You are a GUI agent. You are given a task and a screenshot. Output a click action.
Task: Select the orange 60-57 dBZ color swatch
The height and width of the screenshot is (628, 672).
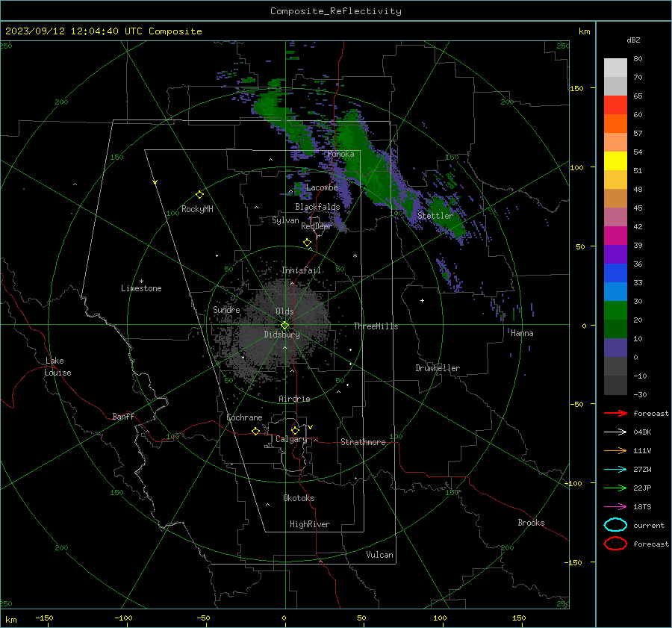(x=615, y=123)
